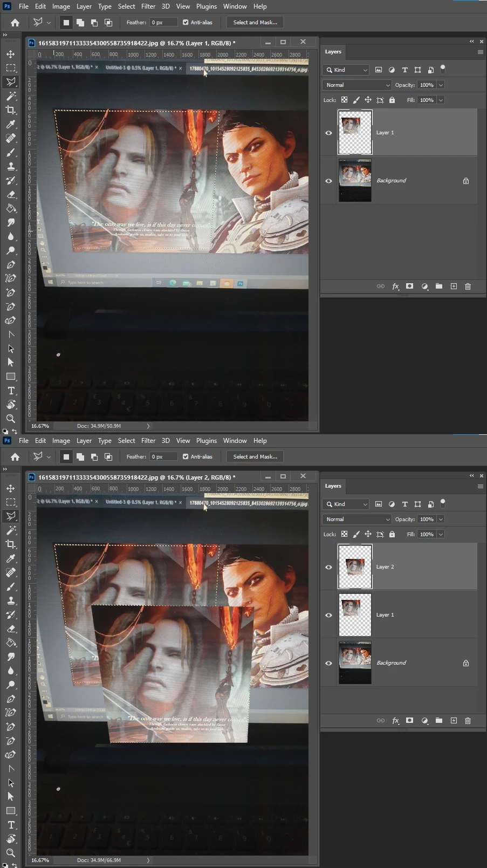Click the Opacity value field in lower Layers panel
Image resolution: width=487 pixels, height=868 pixels.
click(427, 519)
